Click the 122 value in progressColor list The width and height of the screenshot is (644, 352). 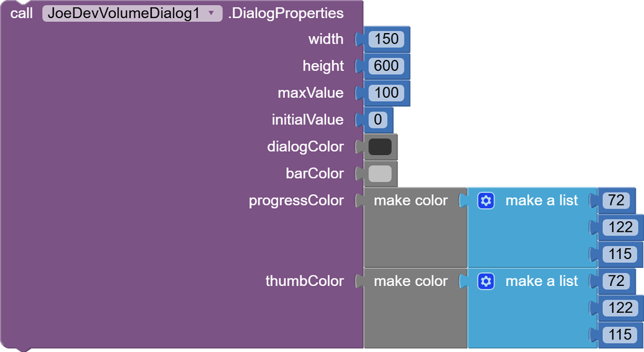pos(620,227)
